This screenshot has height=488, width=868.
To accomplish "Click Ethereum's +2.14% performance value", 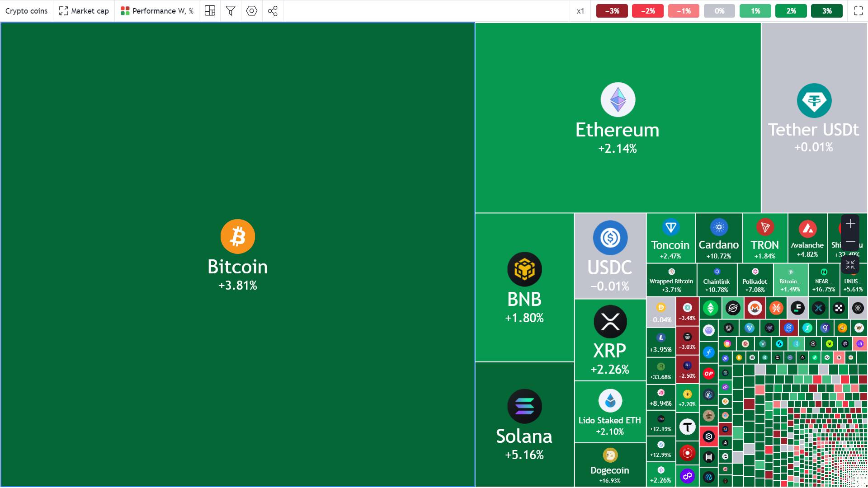I will click(x=618, y=149).
